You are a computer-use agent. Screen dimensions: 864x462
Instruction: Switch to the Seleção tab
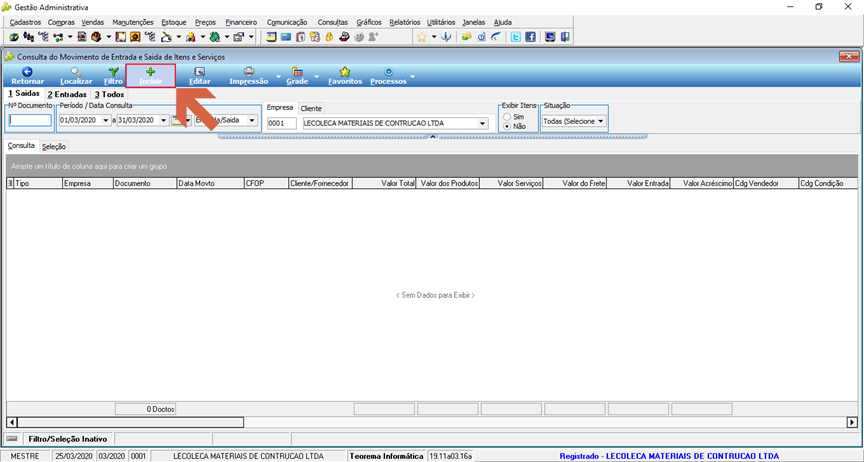point(54,147)
